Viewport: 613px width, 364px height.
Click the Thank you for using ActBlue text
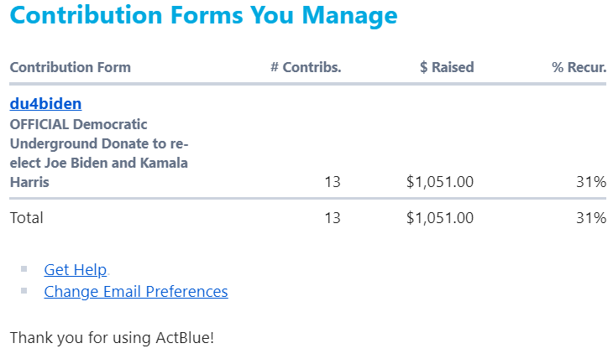click(x=112, y=338)
